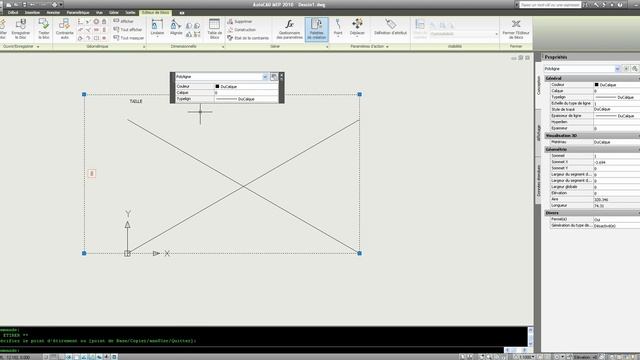Click the command window scrollbar down arrow
640x360 pixels.
coord(531,344)
